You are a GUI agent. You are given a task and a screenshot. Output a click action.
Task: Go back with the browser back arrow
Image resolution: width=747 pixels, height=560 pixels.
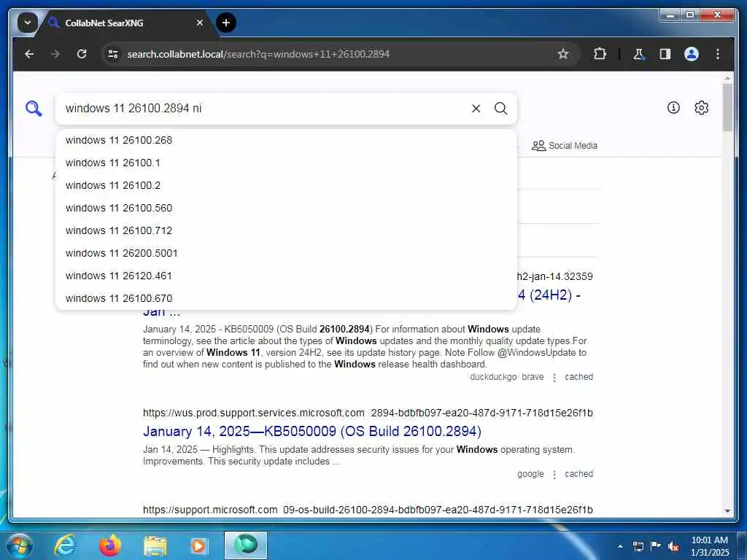point(29,54)
